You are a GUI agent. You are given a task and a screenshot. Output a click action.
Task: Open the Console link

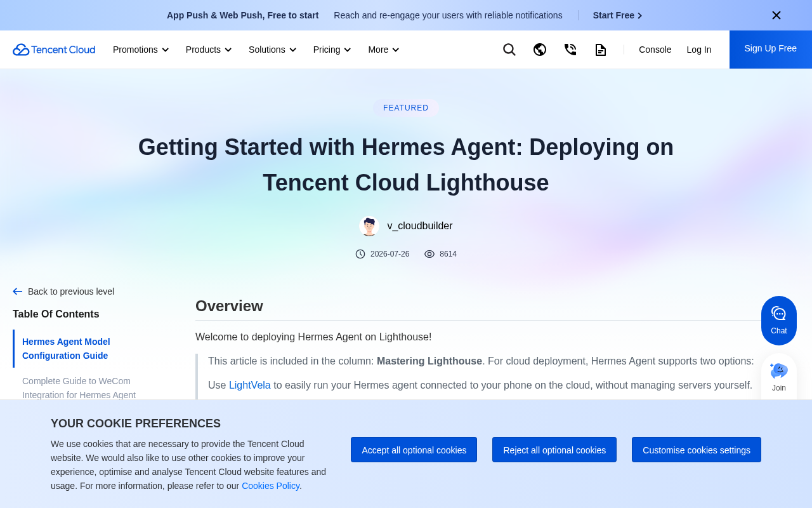[x=655, y=50]
